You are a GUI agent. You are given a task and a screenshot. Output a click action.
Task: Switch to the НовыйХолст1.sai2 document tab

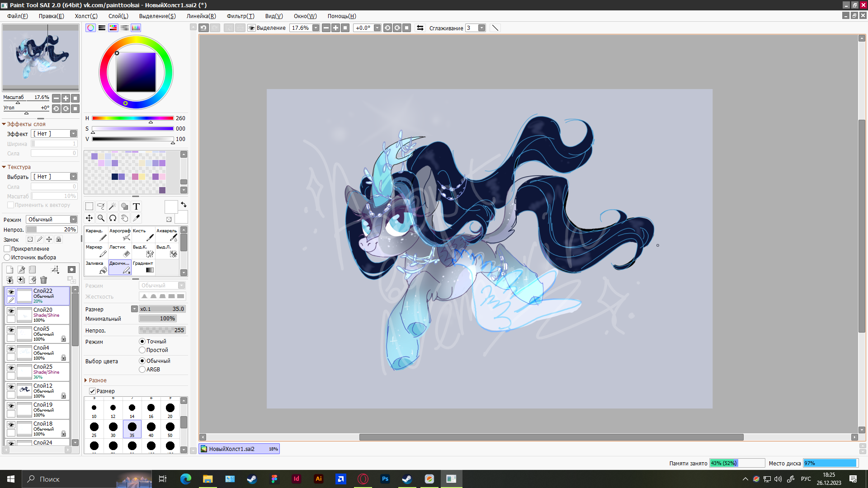(239, 449)
